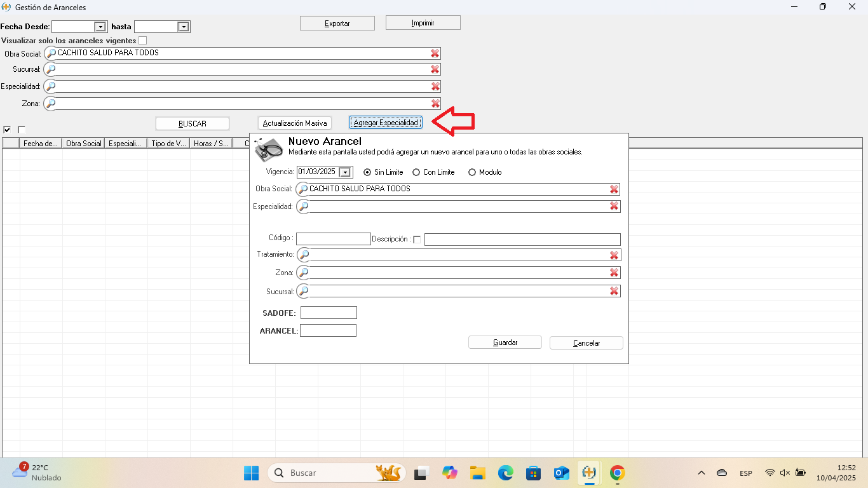Clear the Obra Social filter with red X

click(x=435, y=53)
